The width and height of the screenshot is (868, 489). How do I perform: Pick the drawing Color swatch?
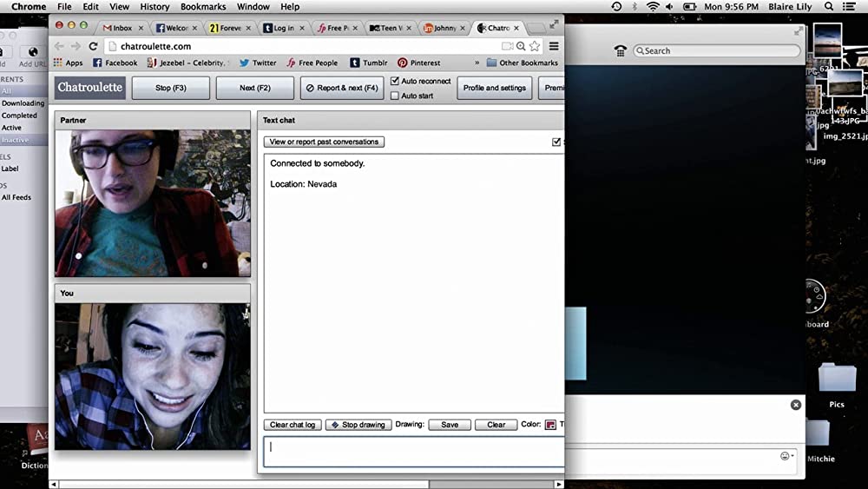(x=550, y=425)
